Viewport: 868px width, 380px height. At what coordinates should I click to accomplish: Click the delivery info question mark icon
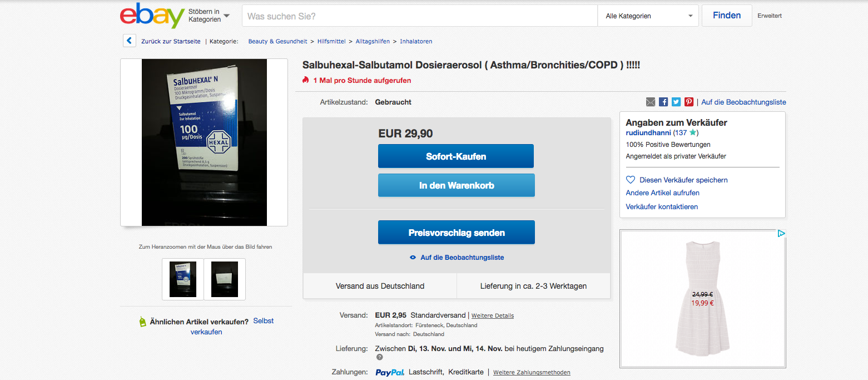click(380, 357)
